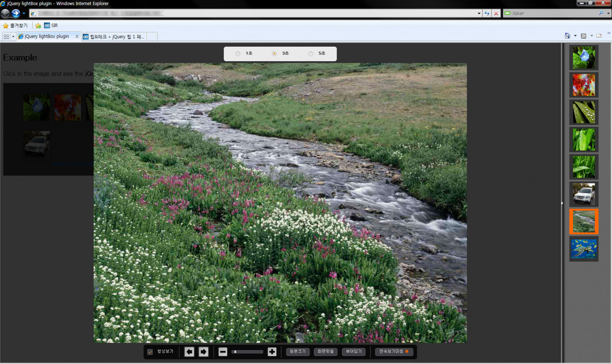Click the dimmed blue flower page thumbnail
Image resolution: width=612 pixels, height=364 pixels.
pyautogui.click(x=36, y=108)
